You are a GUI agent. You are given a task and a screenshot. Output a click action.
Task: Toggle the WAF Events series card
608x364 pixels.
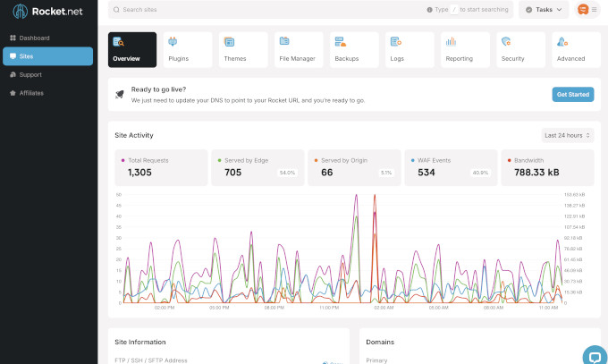tap(451, 167)
